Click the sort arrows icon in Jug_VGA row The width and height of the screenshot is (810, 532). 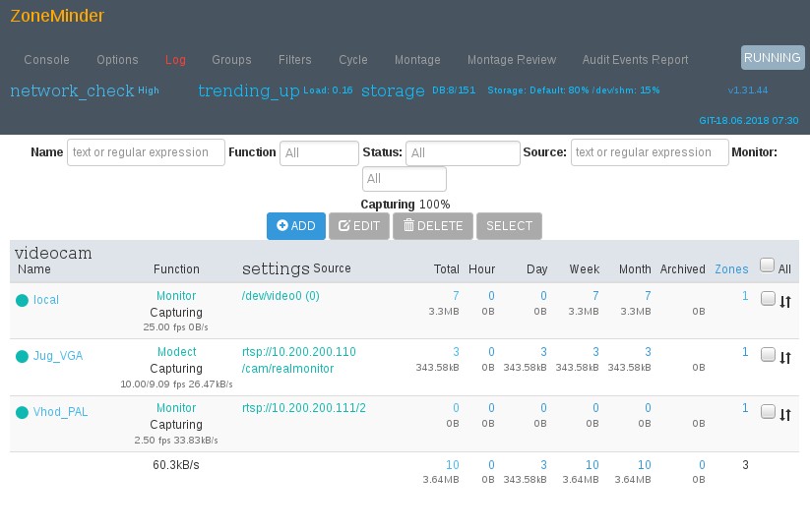pyautogui.click(x=785, y=358)
